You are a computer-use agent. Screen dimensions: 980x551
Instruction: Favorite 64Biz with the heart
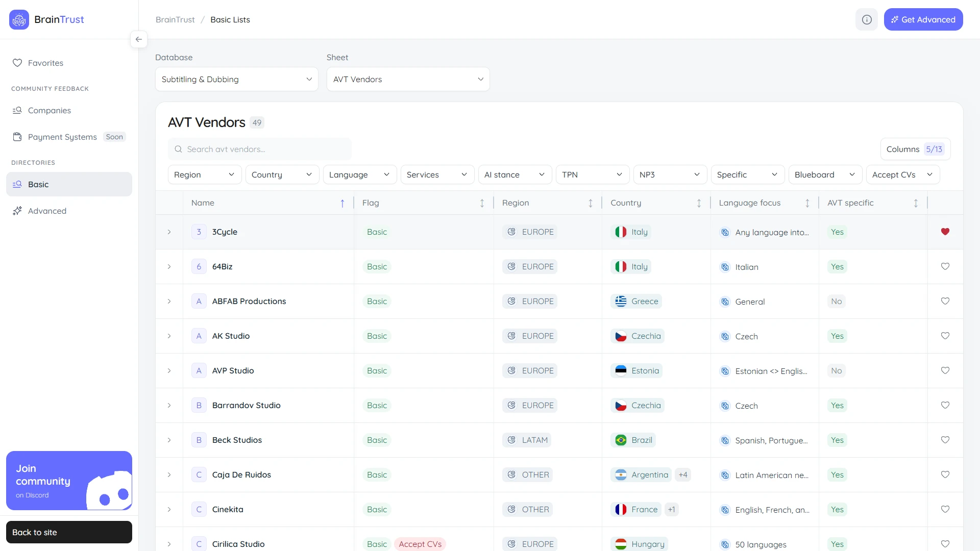click(x=945, y=266)
